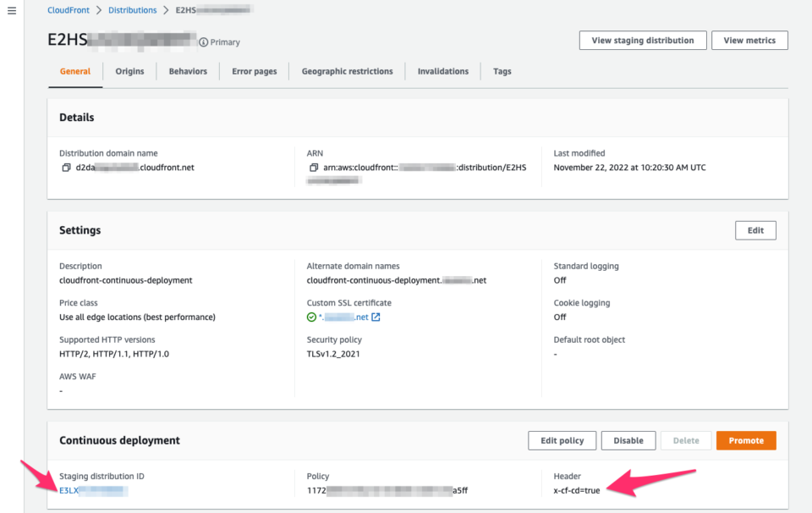This screenshot has width=812, height=513.
Task: Switch to the Tags tab
Action: [502, 71]
